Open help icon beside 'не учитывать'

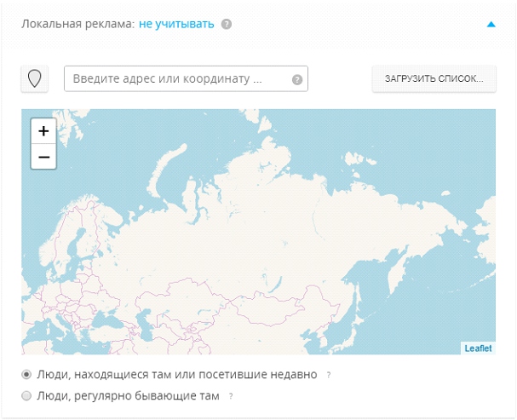coord(227,24)
